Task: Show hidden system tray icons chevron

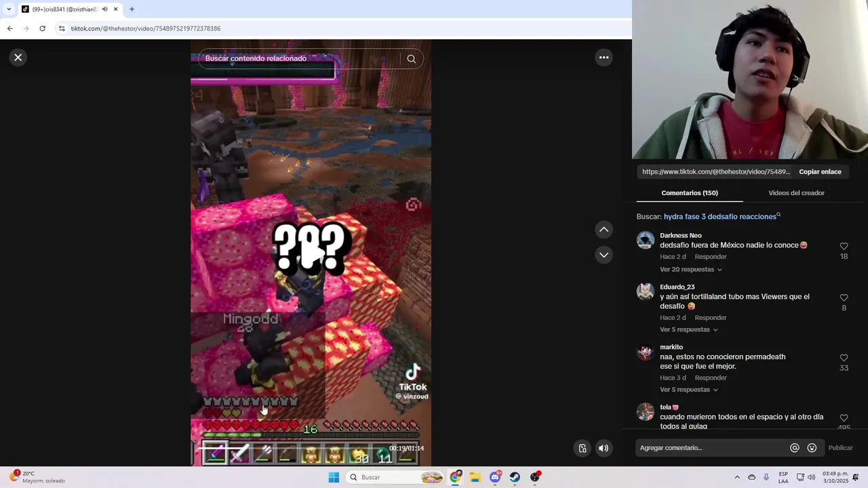Action: (737, 477)
